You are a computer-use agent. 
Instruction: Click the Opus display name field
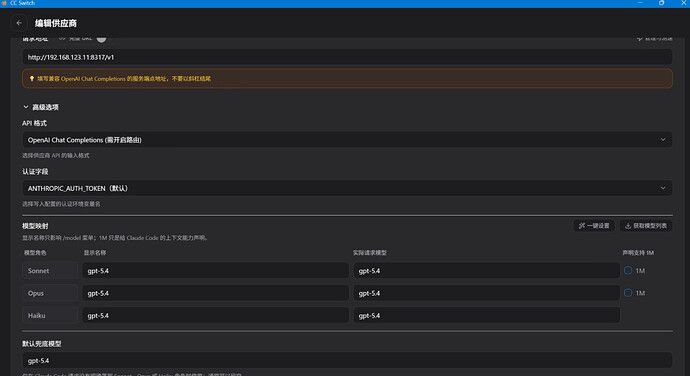215,293
